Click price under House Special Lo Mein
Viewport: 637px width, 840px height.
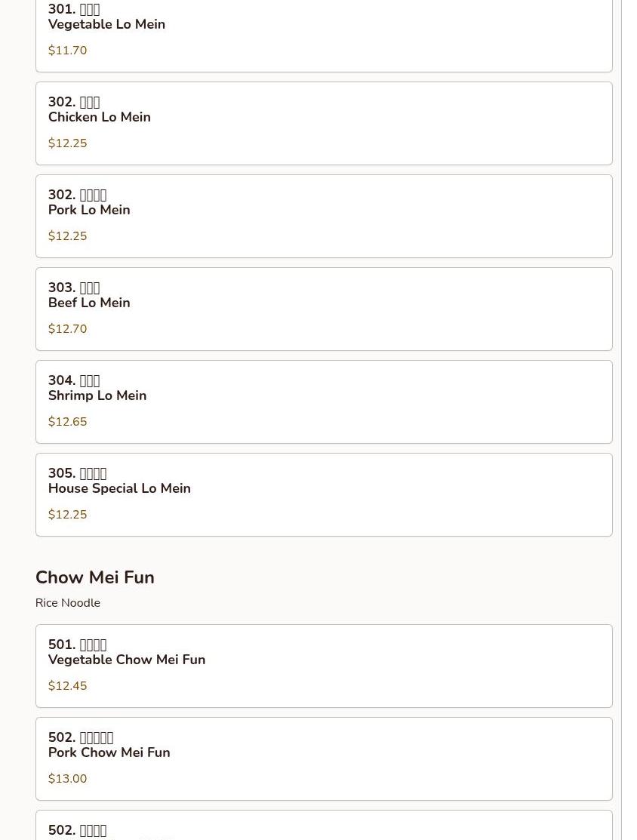click(67, 515)
